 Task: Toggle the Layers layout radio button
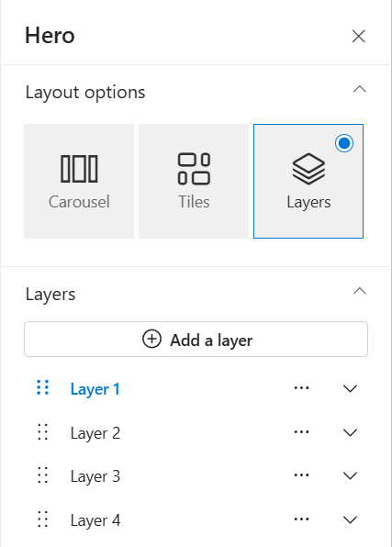tap(344, 143)
